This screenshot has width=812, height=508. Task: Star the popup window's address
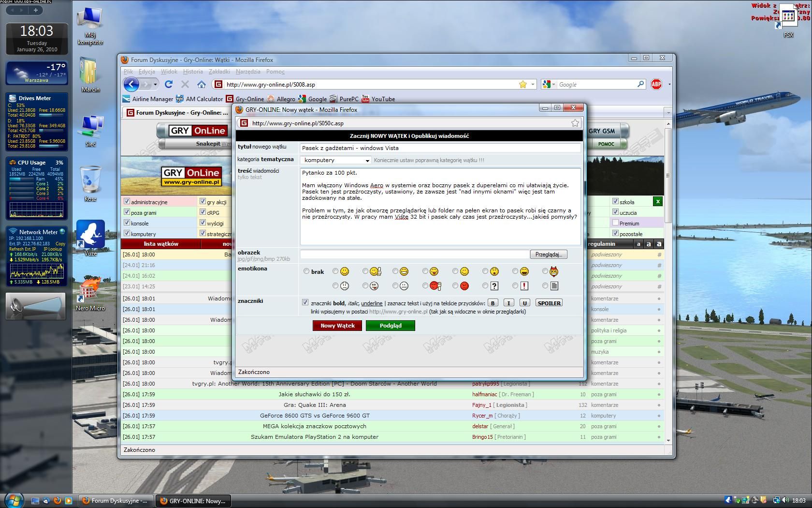click(575, 123)
